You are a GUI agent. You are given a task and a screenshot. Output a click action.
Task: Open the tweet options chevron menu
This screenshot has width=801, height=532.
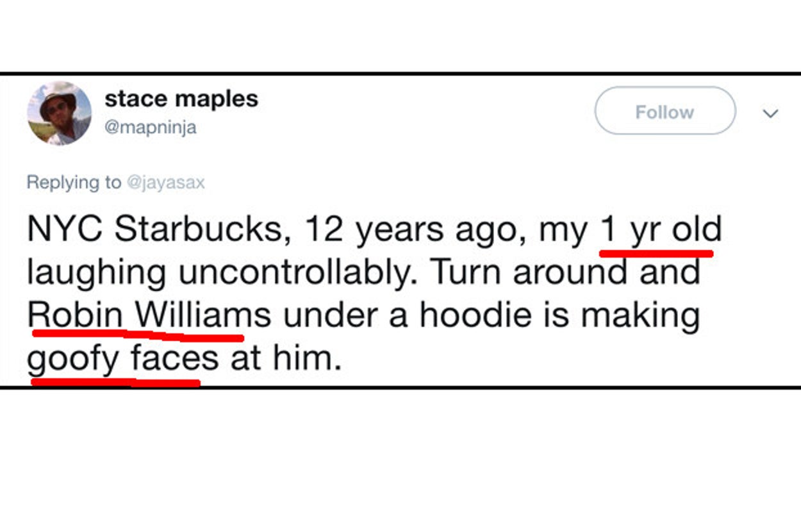tap(770, 113)
